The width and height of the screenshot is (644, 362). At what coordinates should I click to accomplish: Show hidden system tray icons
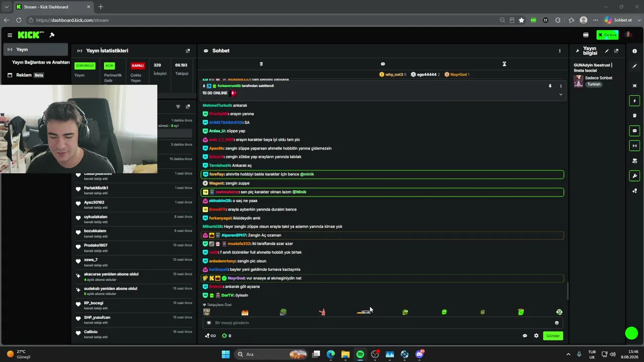[x=569, y=354]
